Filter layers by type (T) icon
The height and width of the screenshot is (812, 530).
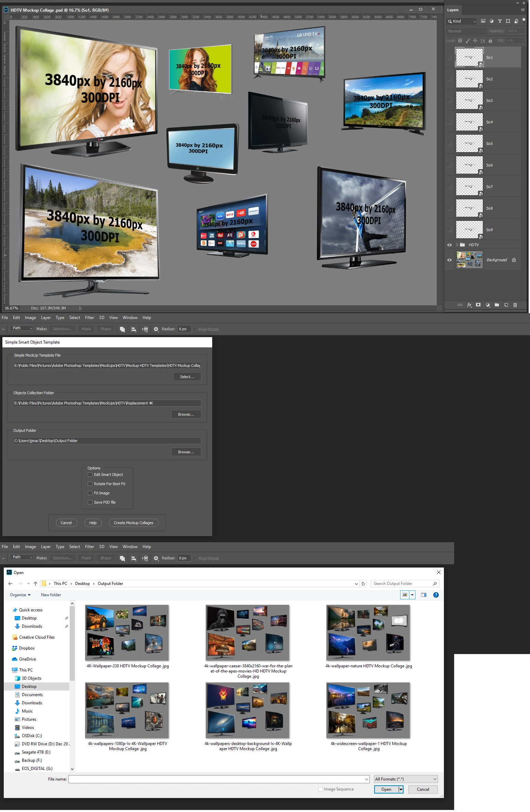click(500, 21)
